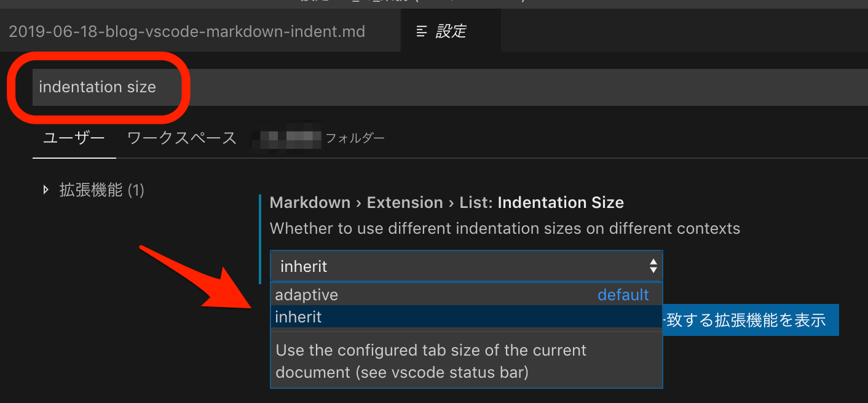Switch to the ワークスペース settings tab
The width and height of the screenshot is (868, 403).
click(x=181, y=138)
